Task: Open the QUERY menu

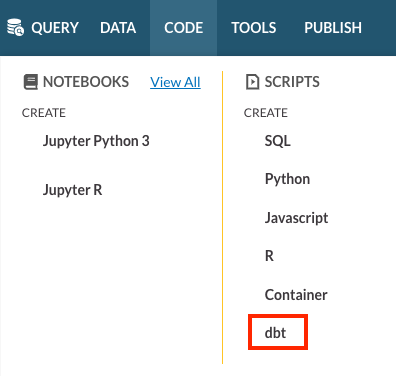Action: coord(55,28)
